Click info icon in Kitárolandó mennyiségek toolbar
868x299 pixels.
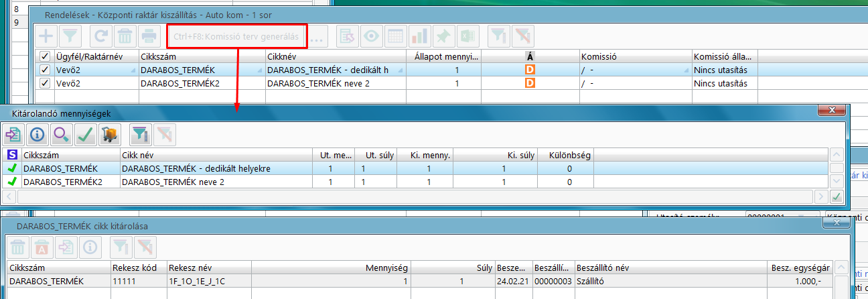point(37,135)
